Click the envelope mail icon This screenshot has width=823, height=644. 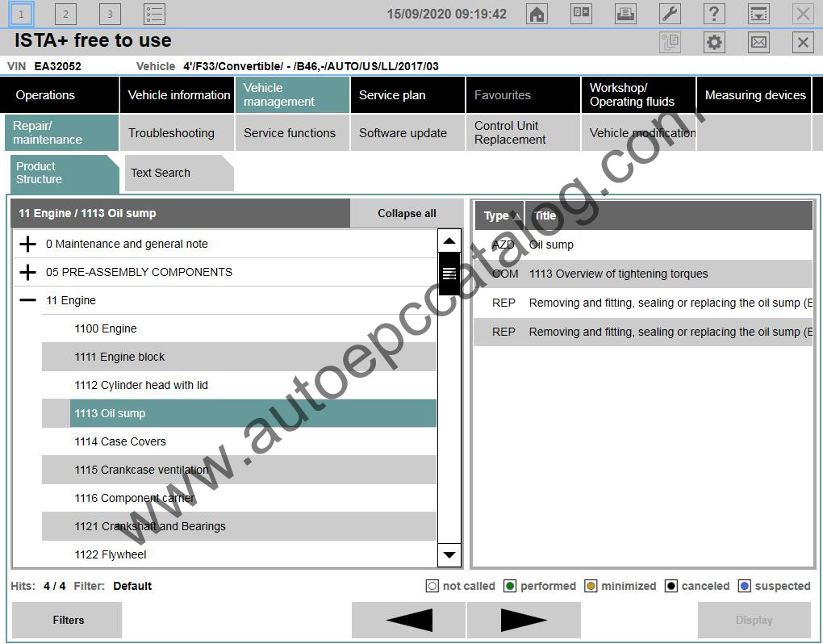pos(758,43)
